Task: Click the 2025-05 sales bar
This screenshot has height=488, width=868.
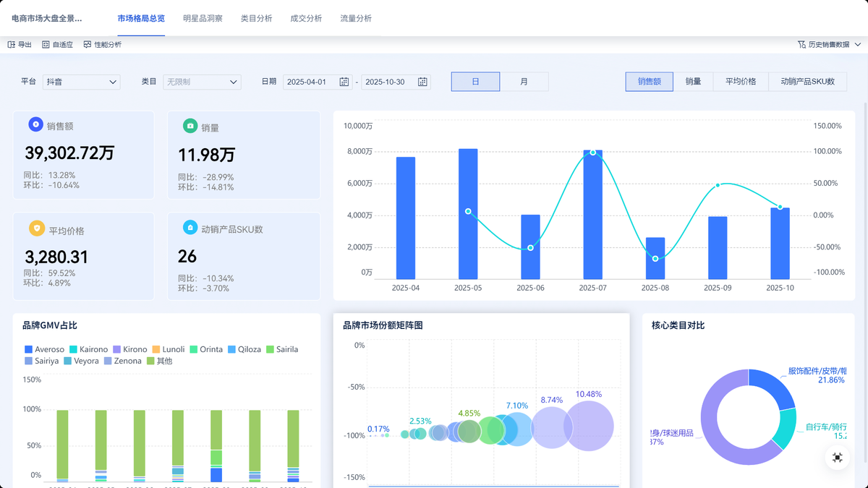Action: 468,214
